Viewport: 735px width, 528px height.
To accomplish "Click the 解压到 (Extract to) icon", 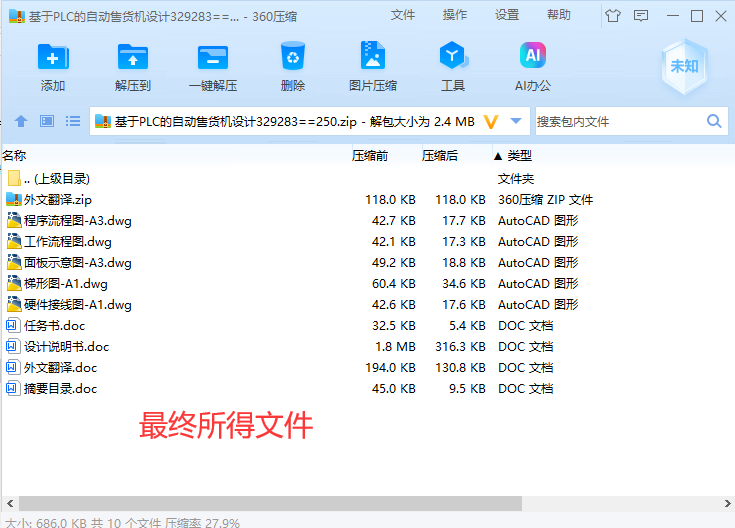I will click(133, 57).
